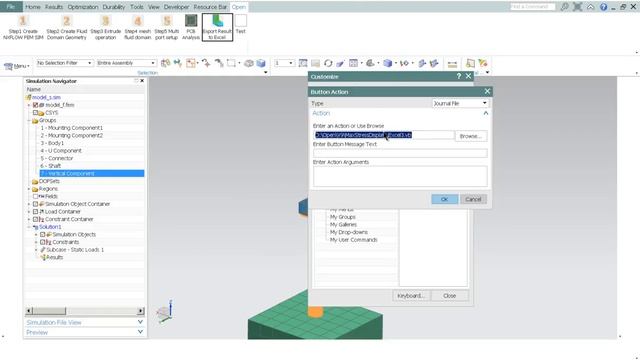Select 4 - U Component group
The image size is (640, 360).
[x=61, y=151]
